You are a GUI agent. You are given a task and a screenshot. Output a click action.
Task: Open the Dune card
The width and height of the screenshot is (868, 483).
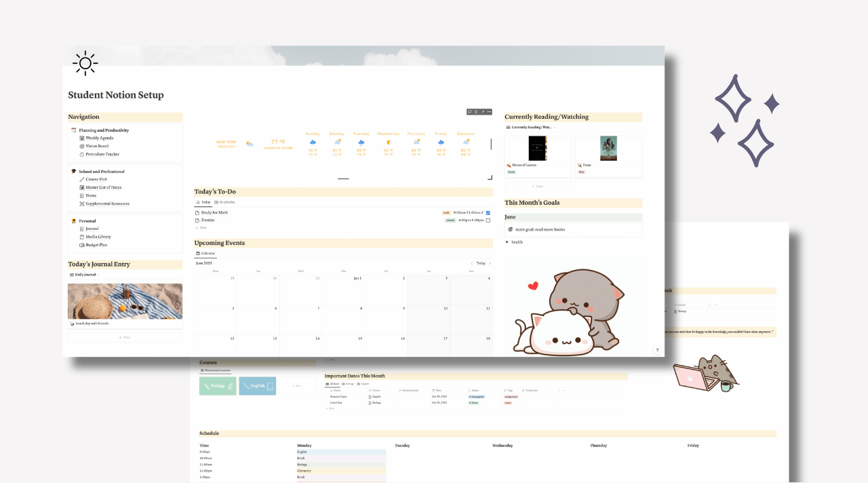(x=608, y=157)
